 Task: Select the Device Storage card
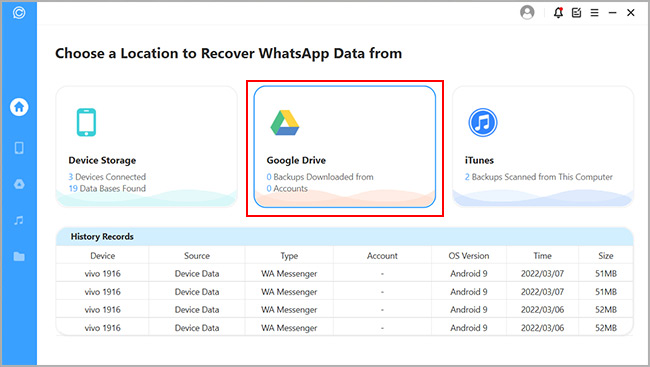(x=146, y=146)
